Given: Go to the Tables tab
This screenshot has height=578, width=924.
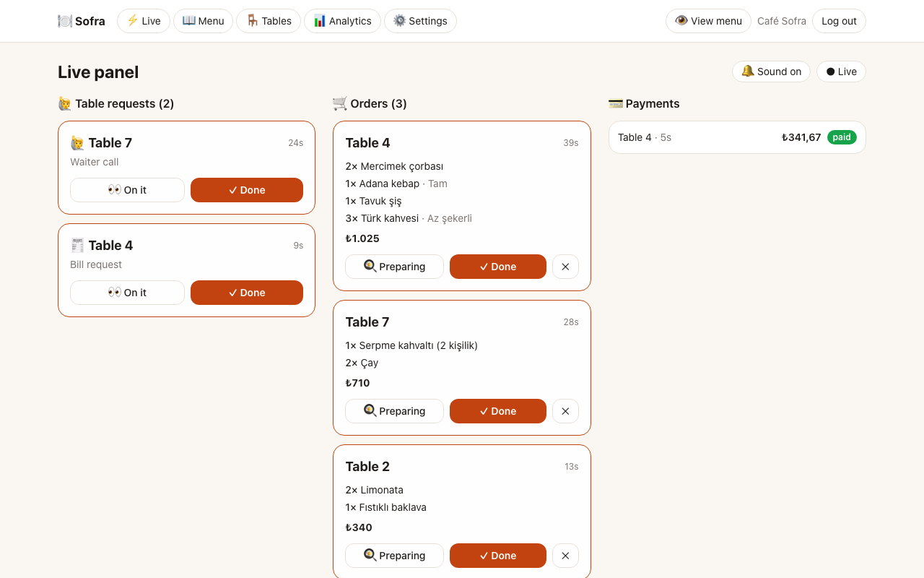Looking at the screenshot, I should [269, 21].
